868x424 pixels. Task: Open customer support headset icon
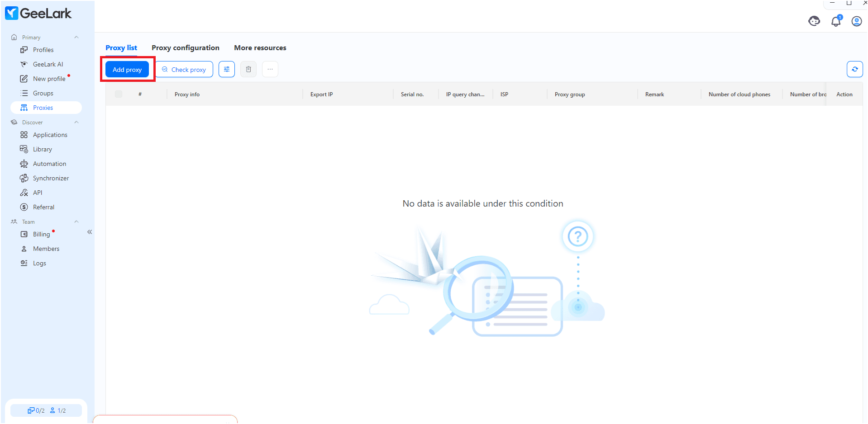(814, 21)
